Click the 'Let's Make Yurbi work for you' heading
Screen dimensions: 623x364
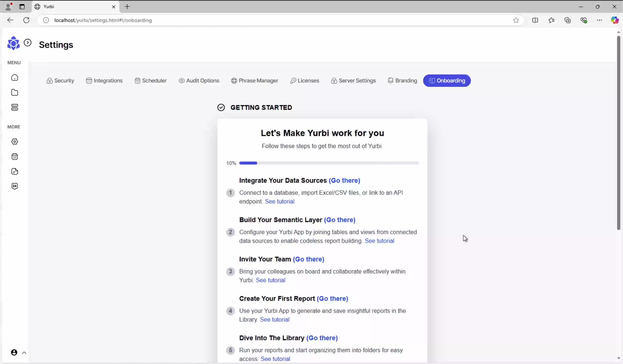(322, 133)
